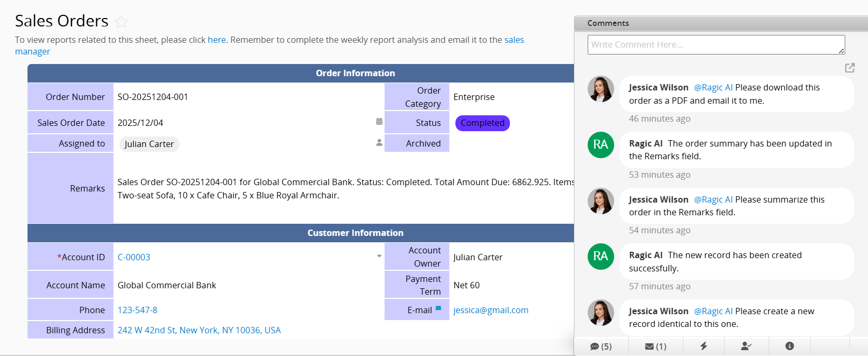
Task: Open account link C-00003
Action: click(x=134, y=257)
